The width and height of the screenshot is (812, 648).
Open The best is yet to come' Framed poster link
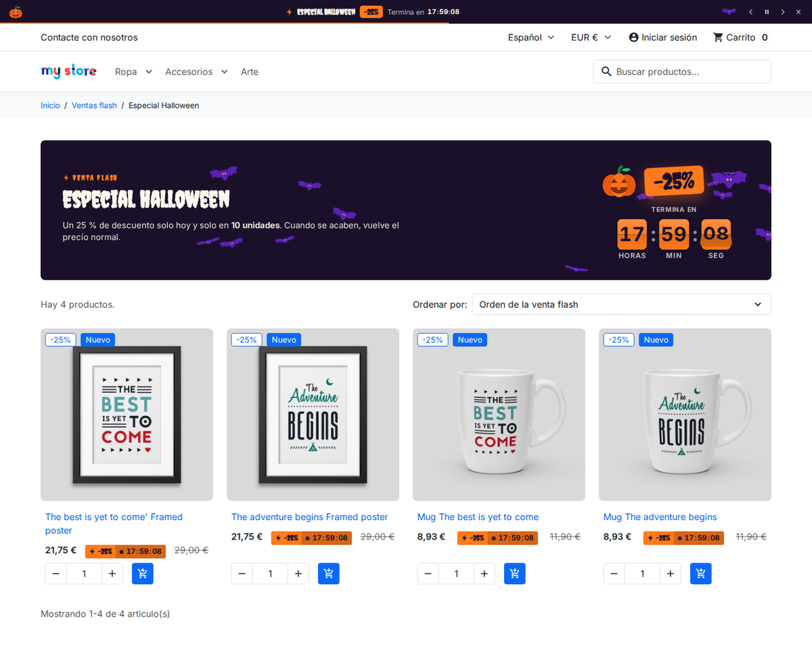tap(114, 524)
